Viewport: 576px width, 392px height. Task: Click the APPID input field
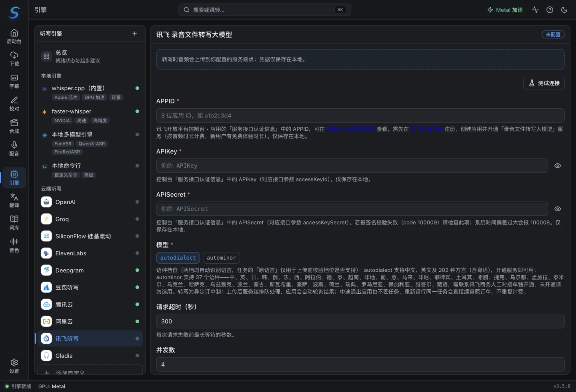click(x=360, y=115)
